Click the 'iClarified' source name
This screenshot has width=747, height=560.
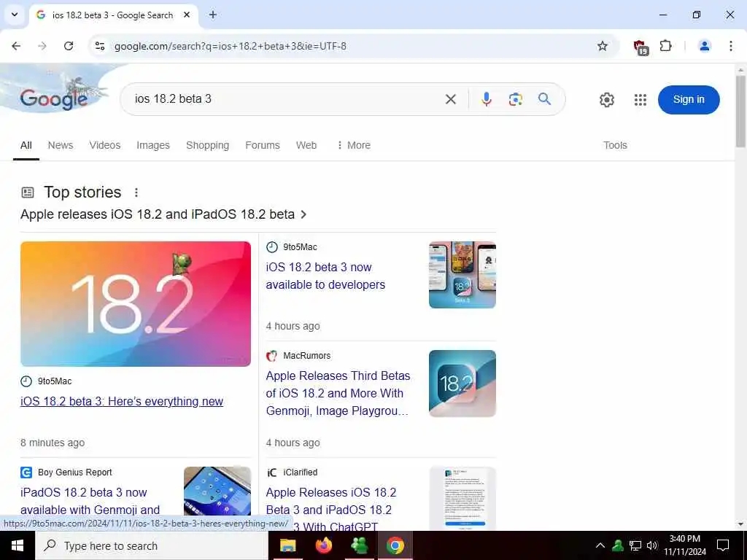[x=300, y=472]
